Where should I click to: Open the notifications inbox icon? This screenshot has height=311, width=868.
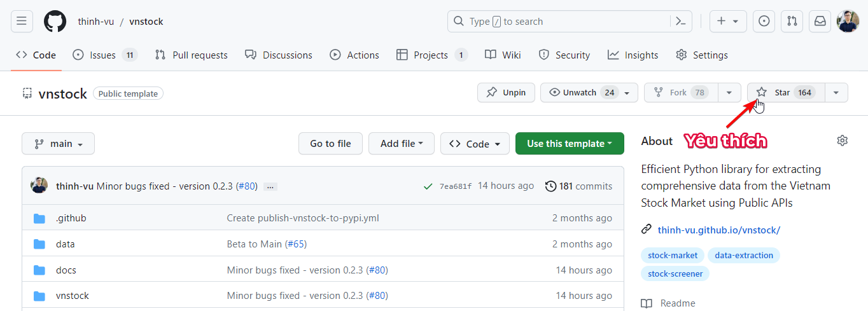click(x=820, y=21)
